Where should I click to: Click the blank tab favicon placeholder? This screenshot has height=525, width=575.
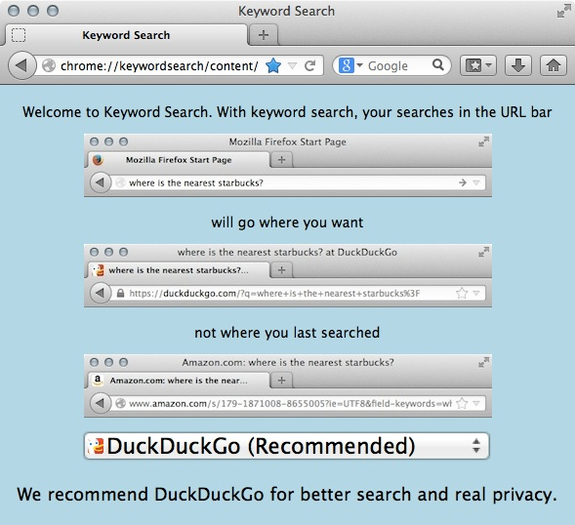pyautogui.click(x=18, y=35)
